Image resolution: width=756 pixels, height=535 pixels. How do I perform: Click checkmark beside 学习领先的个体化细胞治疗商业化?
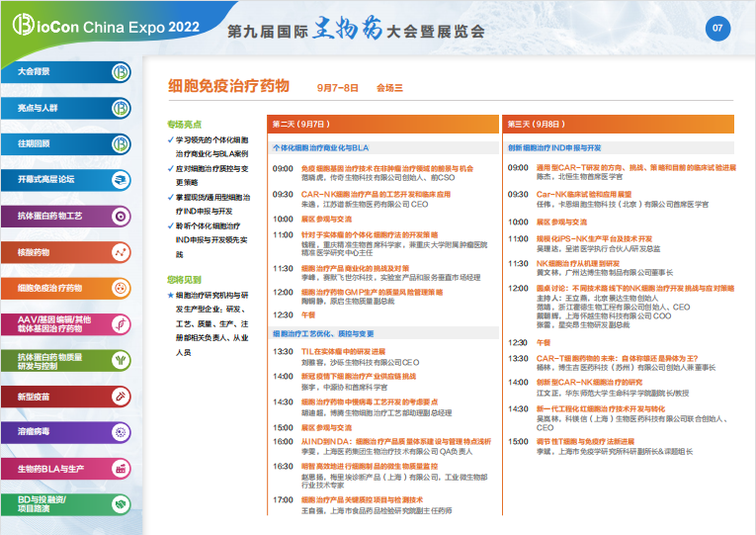tap(170, 140)
